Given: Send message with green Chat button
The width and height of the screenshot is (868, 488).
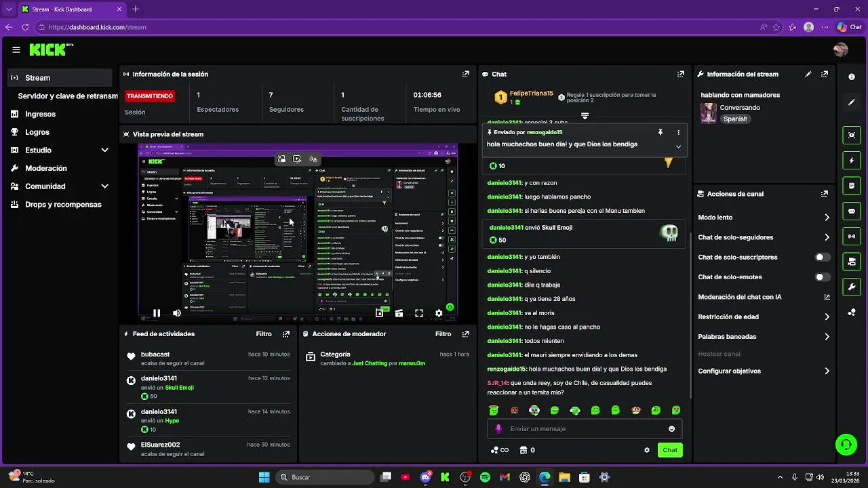Looking at the screenshot, I should pos(670,450).
